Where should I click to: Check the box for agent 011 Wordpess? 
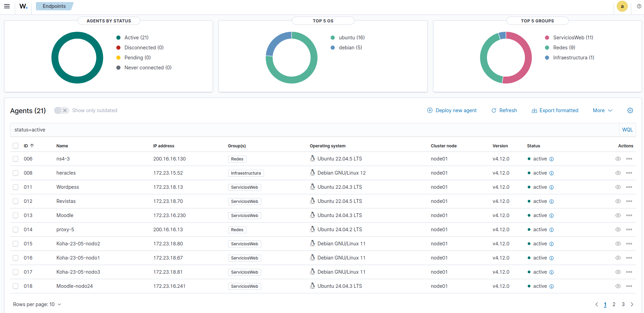[16, 187]
